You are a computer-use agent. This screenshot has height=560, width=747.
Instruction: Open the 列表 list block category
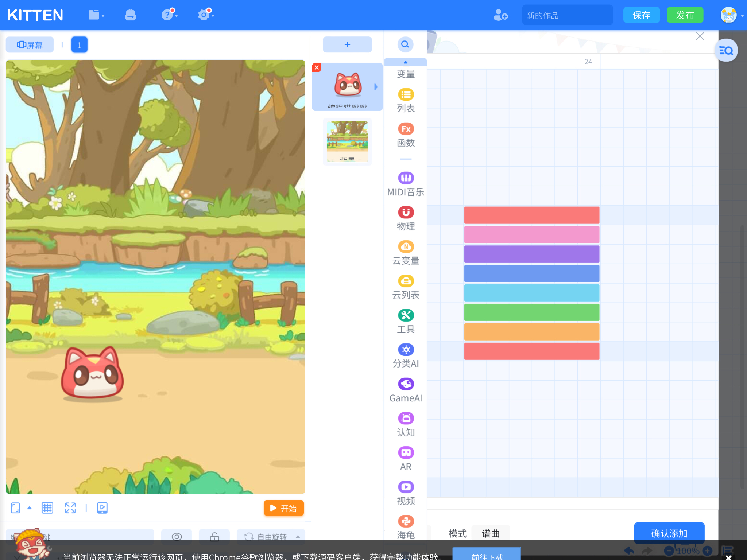[406, 101]
